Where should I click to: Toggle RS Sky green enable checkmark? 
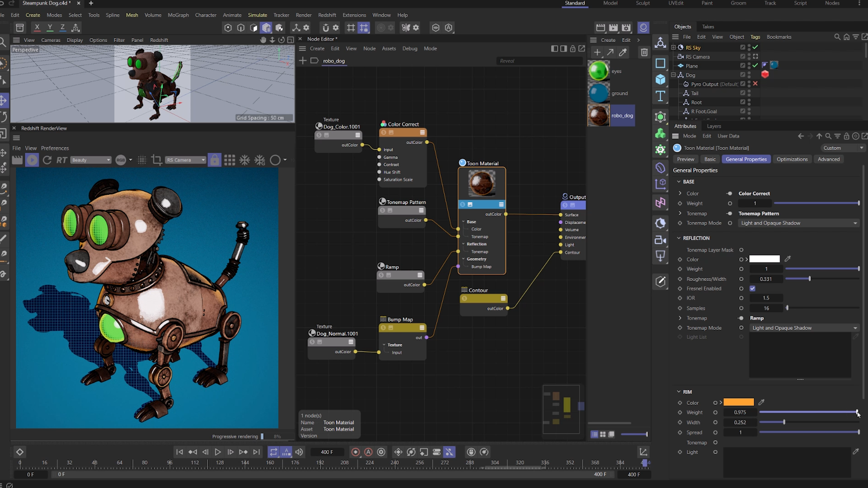point(755,47)
